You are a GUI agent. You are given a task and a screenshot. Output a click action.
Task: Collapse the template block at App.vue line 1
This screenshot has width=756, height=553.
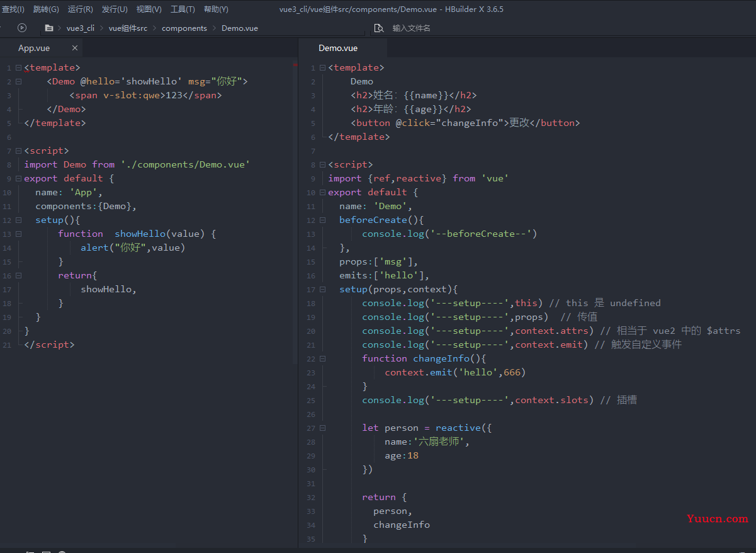(18, 67)
